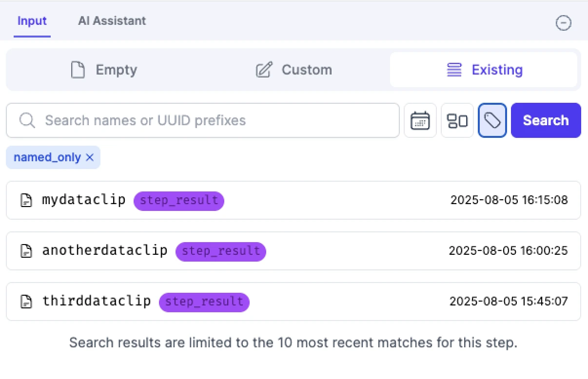Switch to the AI Assistant tab
Viewport: 588px width, 379px height.
click(112, 21)
